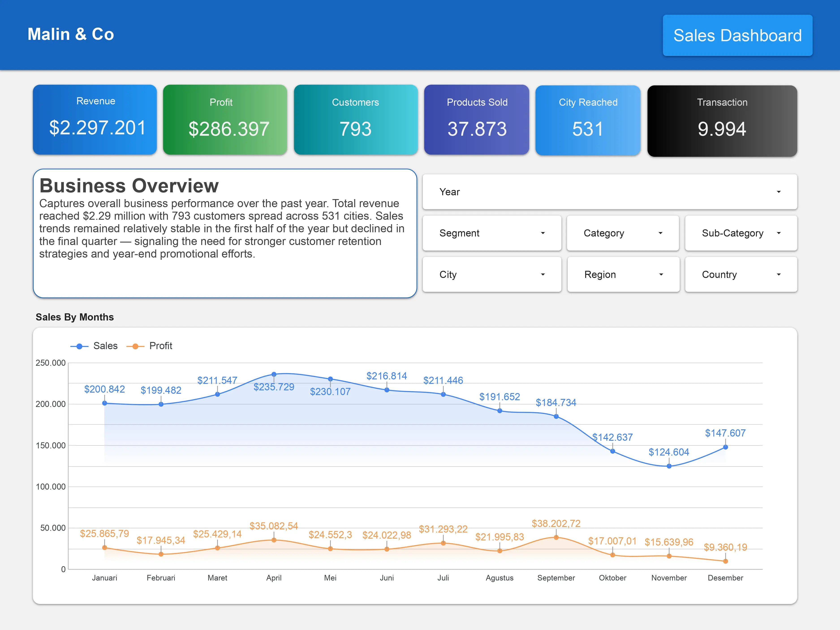Open the City filter dropdown

point(492,274)
